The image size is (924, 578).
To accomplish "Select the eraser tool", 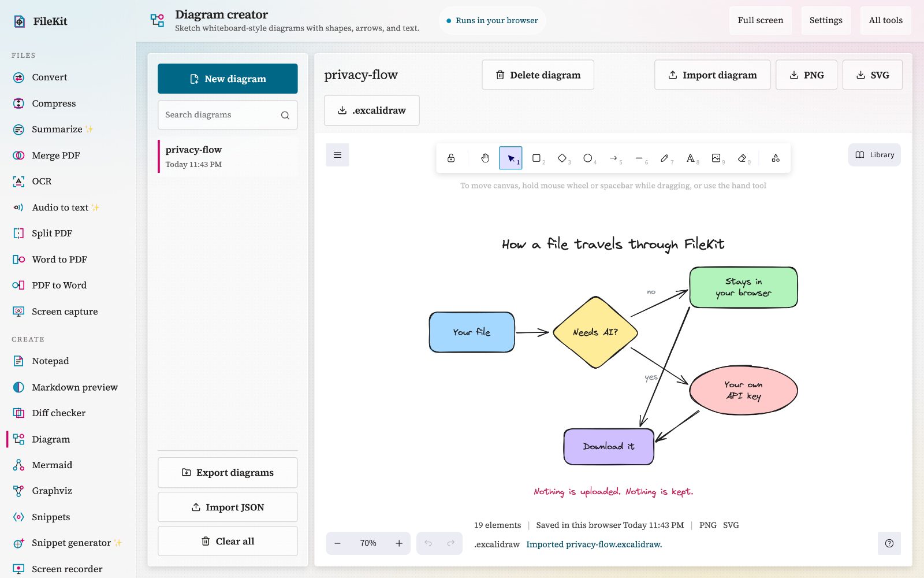I will coord(742,158).
